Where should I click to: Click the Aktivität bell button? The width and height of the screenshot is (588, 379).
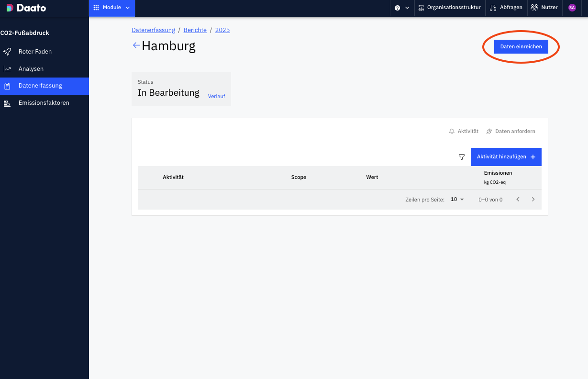pos(464,131)
